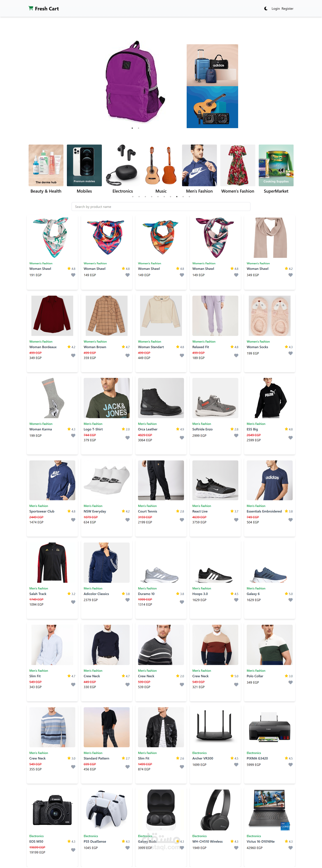This screenshot has height=868, width=322.
Task: Click the Fresh Cart shopping cart logo icon
Action: tap(31, 8)
